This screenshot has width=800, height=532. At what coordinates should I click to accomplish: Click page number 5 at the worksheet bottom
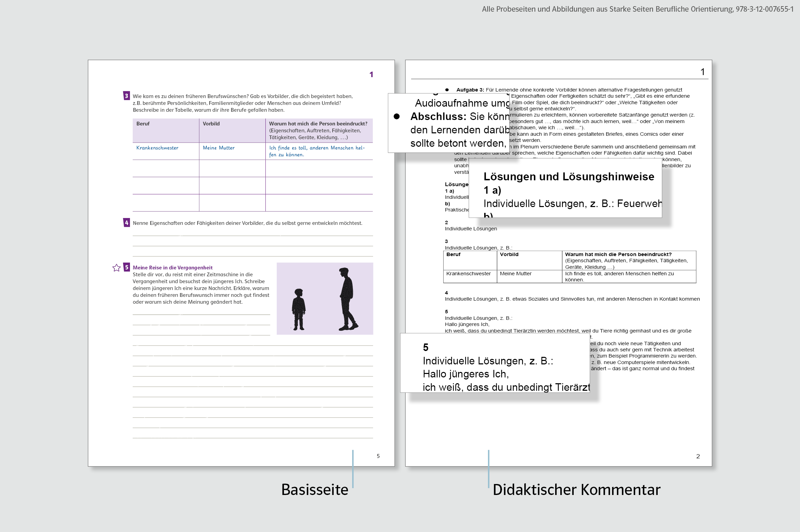click(x=378, y=456)
